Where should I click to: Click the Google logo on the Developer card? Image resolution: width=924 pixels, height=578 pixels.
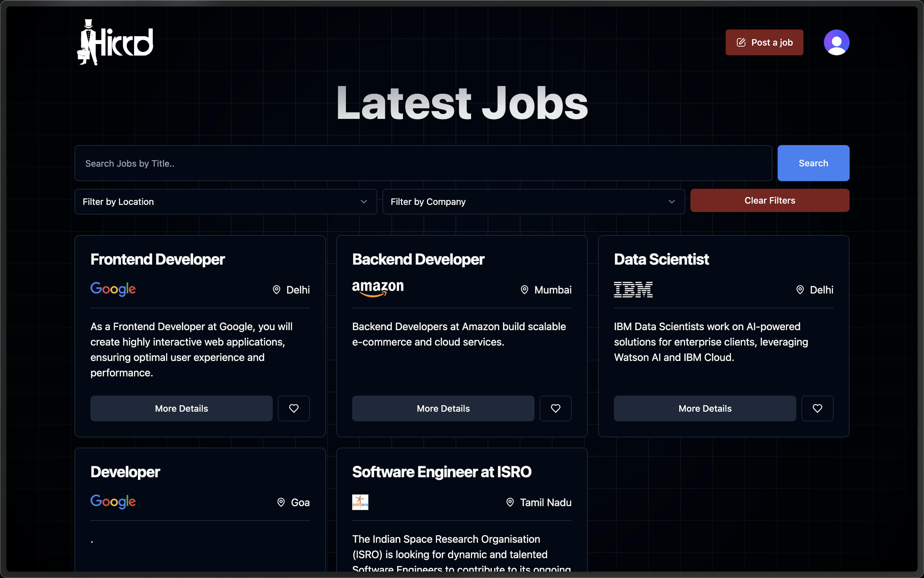pos(113,502)
